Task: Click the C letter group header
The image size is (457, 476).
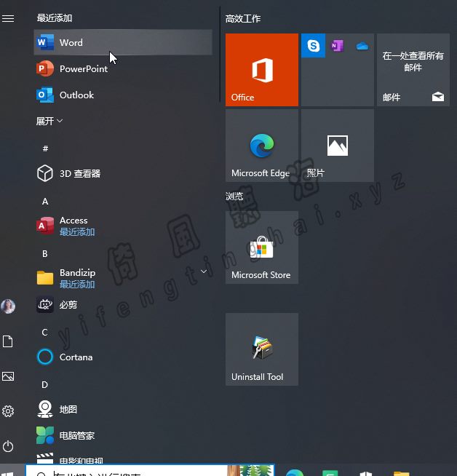Action: [44, 333]
